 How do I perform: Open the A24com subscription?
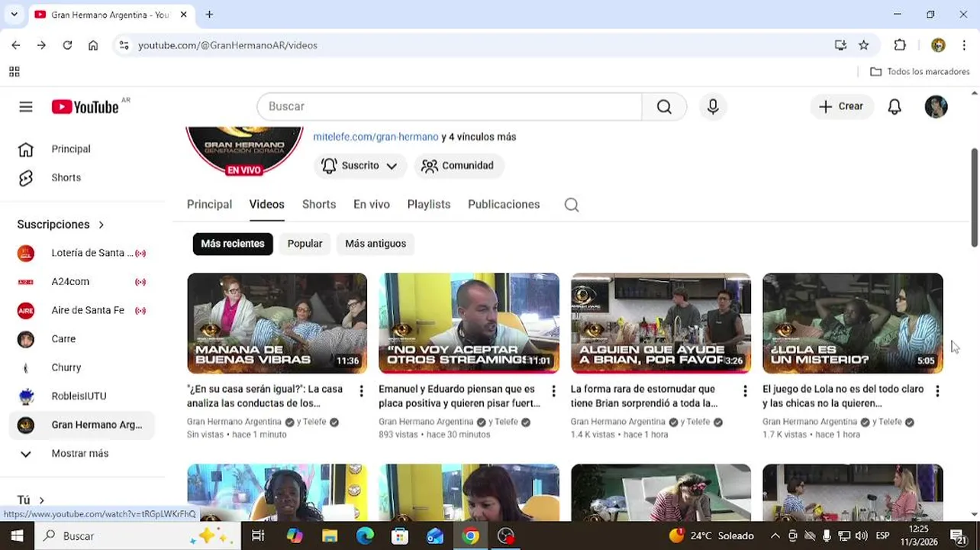80,282
